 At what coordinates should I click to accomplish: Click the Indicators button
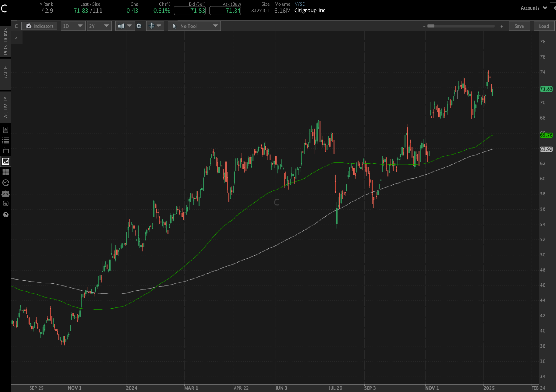click(x=39, y=26)
